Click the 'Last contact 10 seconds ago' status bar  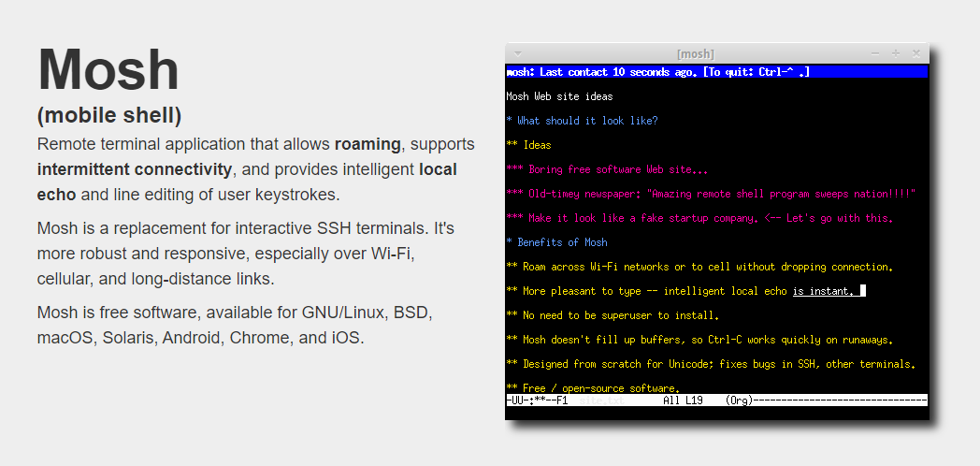click(x=717, y=72)
